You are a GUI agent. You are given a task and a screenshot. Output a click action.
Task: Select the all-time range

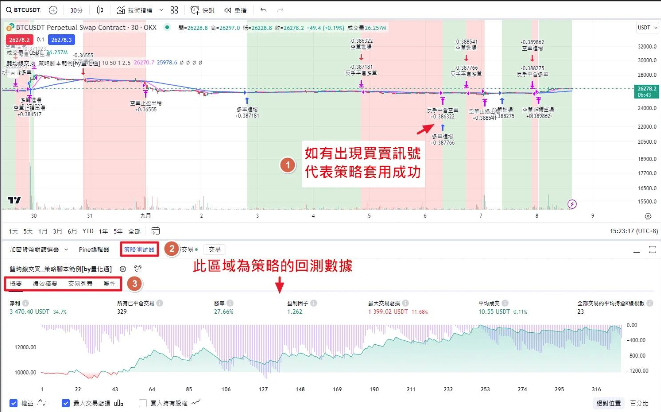134,231
